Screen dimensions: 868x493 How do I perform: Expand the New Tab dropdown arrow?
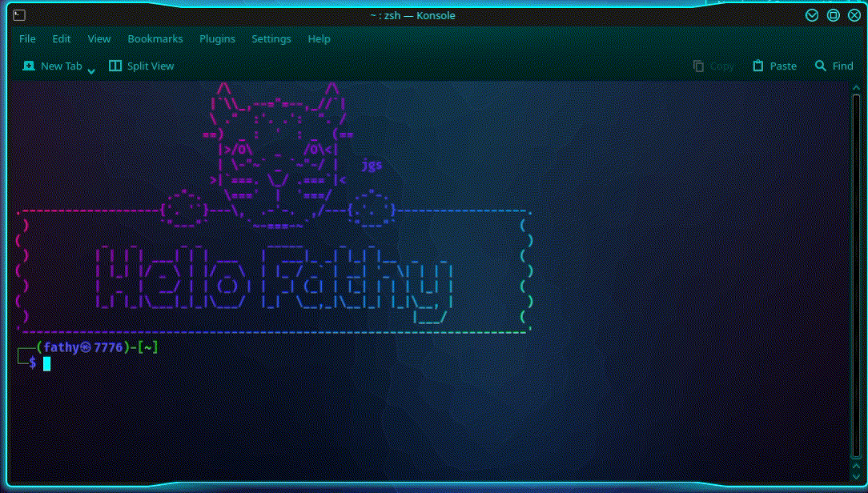click(x=91, y=70)
